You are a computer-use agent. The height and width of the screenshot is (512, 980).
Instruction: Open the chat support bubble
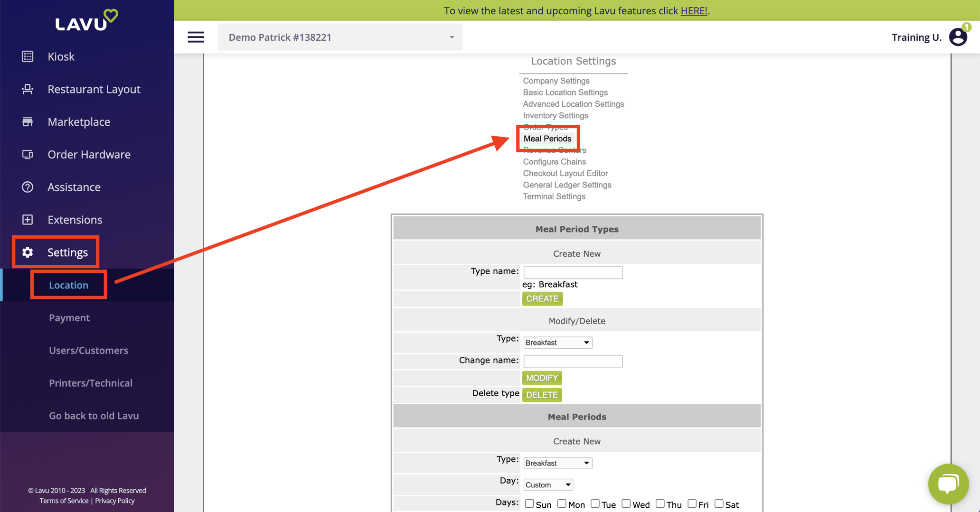tap(948, 484)
